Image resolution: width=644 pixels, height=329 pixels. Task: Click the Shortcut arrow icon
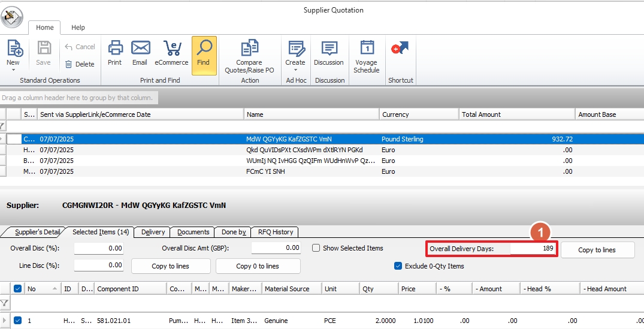pyautogui.click(x=400, y=48)
